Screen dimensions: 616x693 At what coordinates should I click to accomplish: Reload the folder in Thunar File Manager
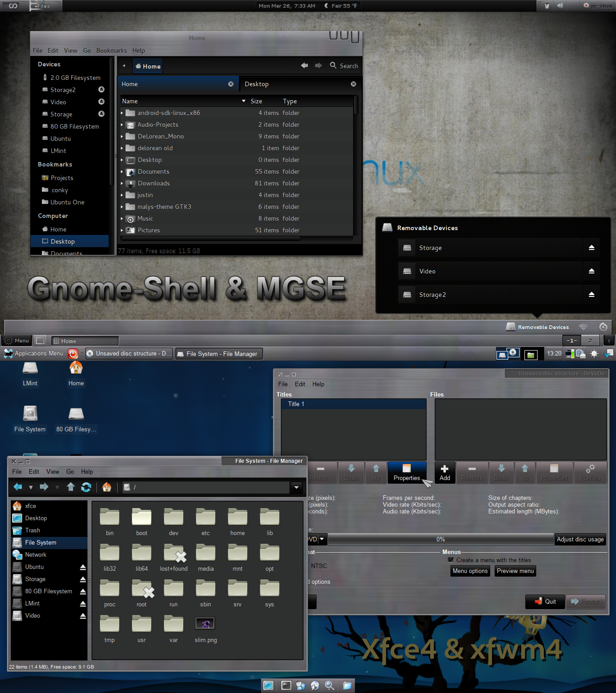coord(86,487)
